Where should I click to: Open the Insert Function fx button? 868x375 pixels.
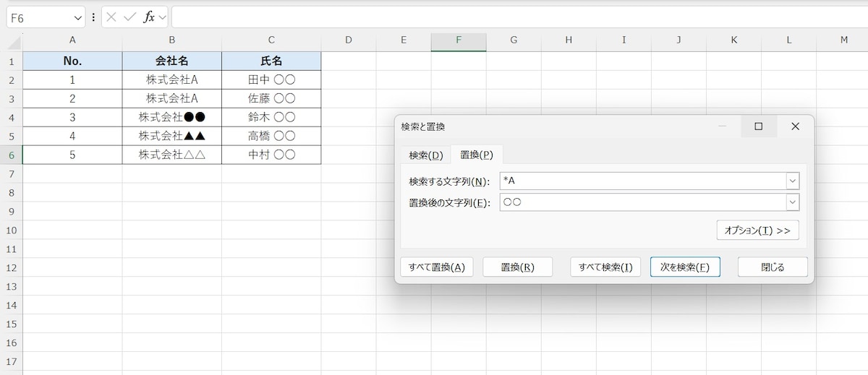coord(148,17)
